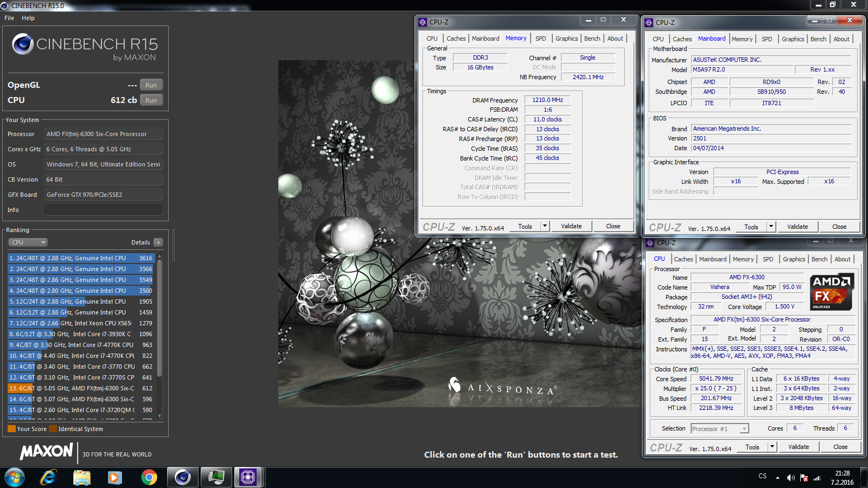Open Graphics tab in Memory CPU-Z window

567,38
